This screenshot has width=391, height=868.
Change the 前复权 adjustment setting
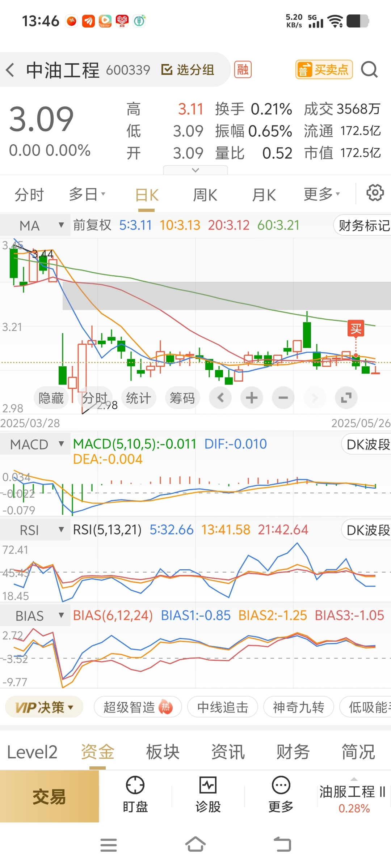pyautogui.click(x=92, y=225)
